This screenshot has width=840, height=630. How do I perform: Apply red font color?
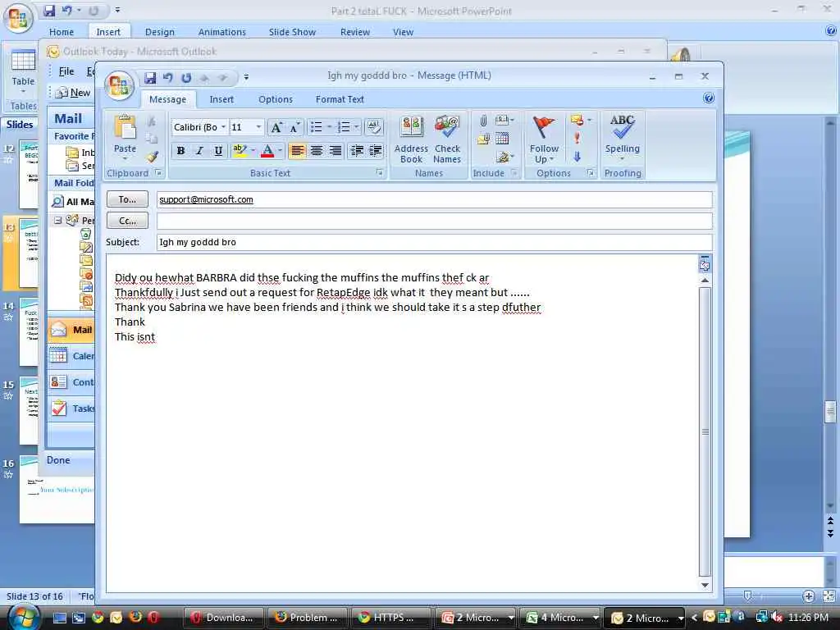point(267,151)
